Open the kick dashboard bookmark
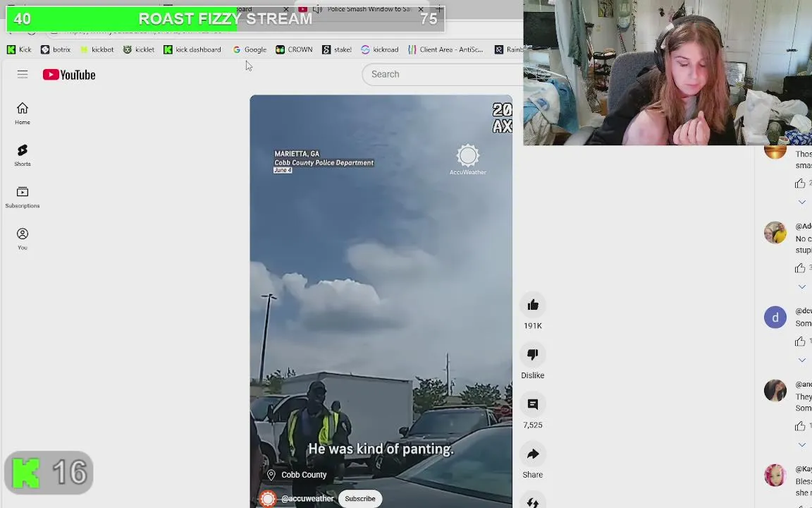The height and width of the screenshot is (508, 812). coord(192,49)
